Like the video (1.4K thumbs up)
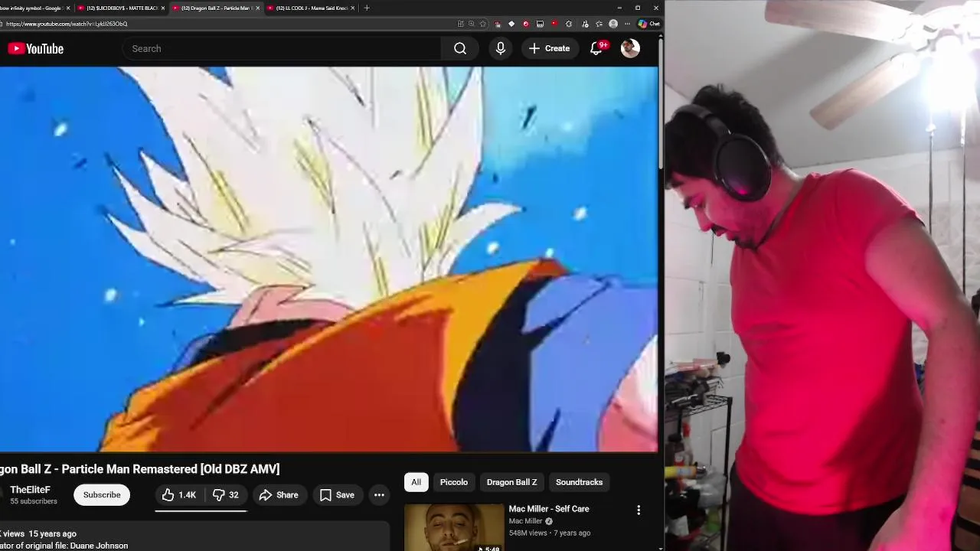Screen dimensions: 980x551 pyautogui.click(x=179, y=495)
